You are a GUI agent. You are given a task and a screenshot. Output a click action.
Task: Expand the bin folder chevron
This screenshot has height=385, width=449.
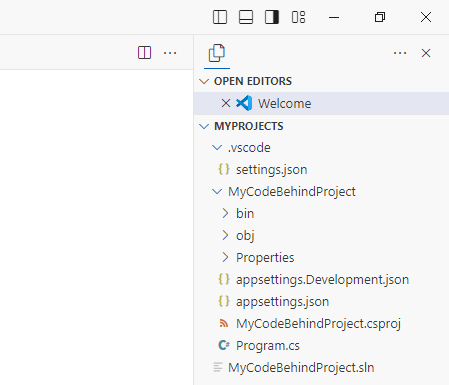(225, 213)
